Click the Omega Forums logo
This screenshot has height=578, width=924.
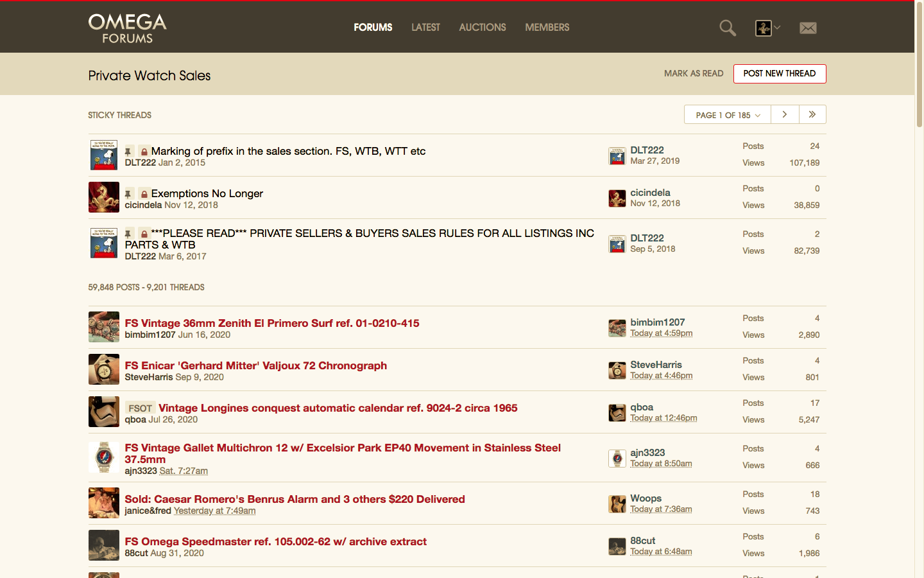[x=127, y=28]
